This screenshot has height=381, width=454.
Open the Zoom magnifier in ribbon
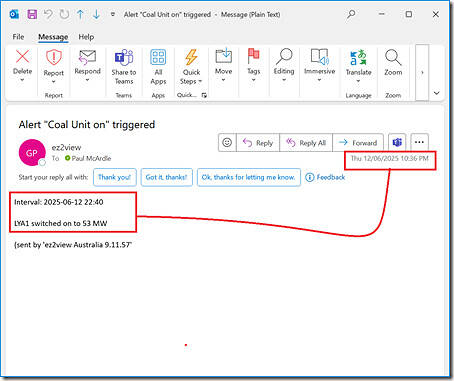(x=393, y=57)
